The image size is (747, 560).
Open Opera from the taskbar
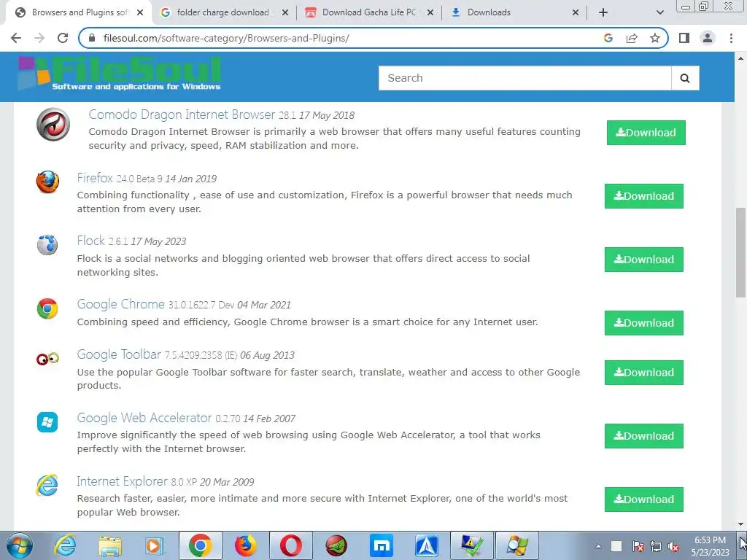[290, 545]
